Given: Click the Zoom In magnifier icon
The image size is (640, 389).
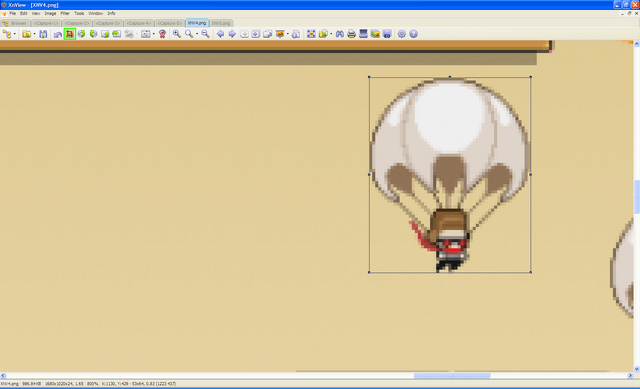Looking at the screenshot, I should (176, 34).
